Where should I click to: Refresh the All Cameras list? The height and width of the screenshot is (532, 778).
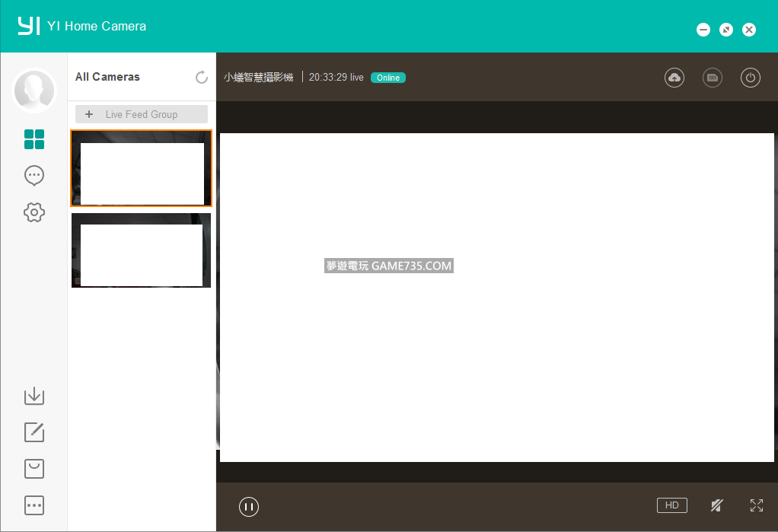202,77
